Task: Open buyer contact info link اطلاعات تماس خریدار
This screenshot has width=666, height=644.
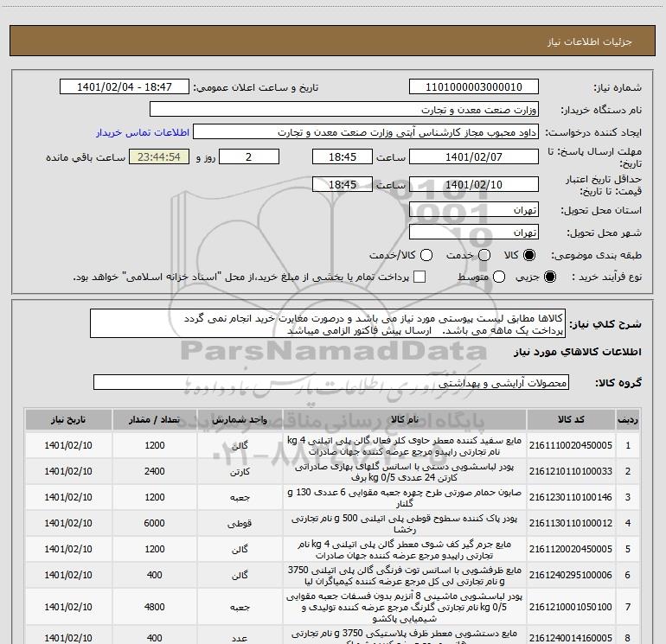Action: pyautogui.click(x=143, y=132)
